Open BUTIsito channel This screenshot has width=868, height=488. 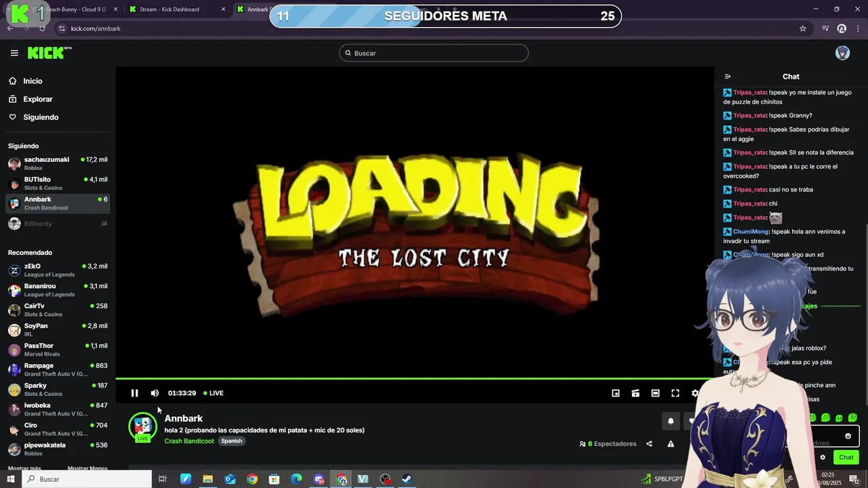[58, 183]
